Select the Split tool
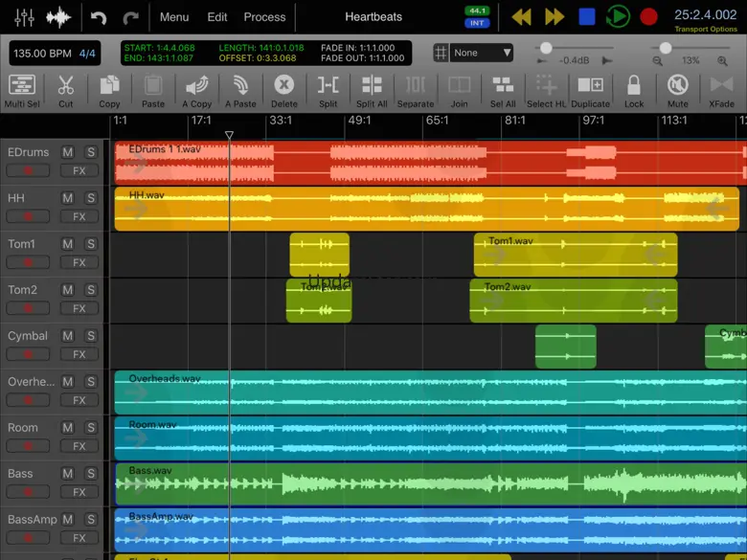Screen dimensions: 747x560 328,90
